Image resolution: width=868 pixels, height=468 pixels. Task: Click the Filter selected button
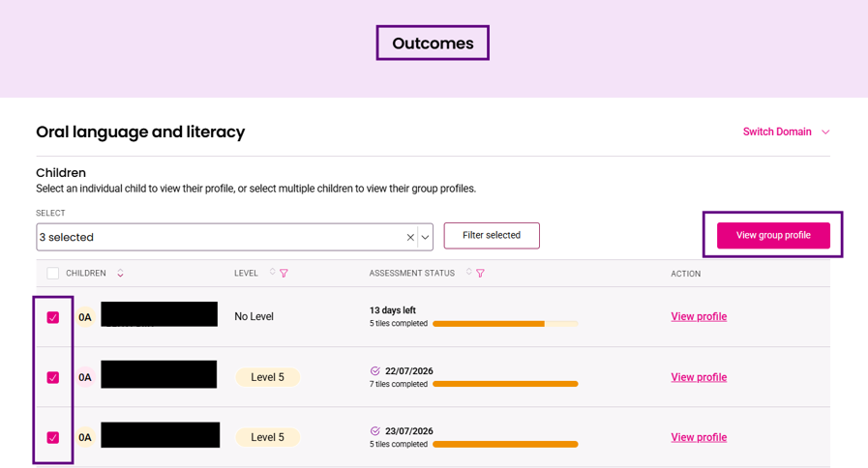(492, 236)
